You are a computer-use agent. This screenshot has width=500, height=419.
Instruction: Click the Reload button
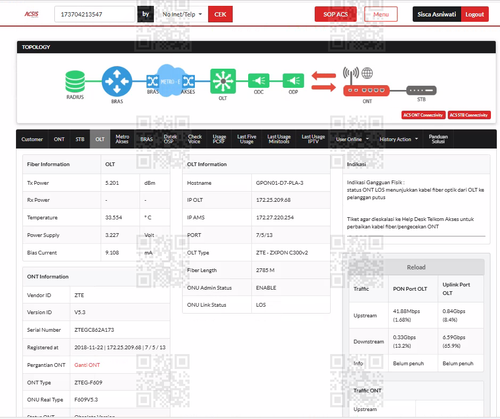tap(416, 267)
